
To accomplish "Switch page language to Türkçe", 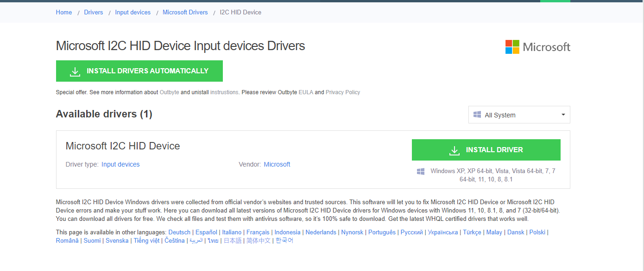I will (472, 232).
